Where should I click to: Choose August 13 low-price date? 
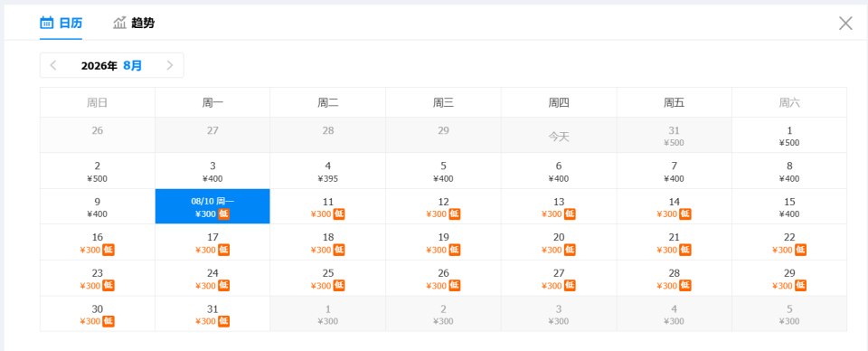[x=559, y=206]
